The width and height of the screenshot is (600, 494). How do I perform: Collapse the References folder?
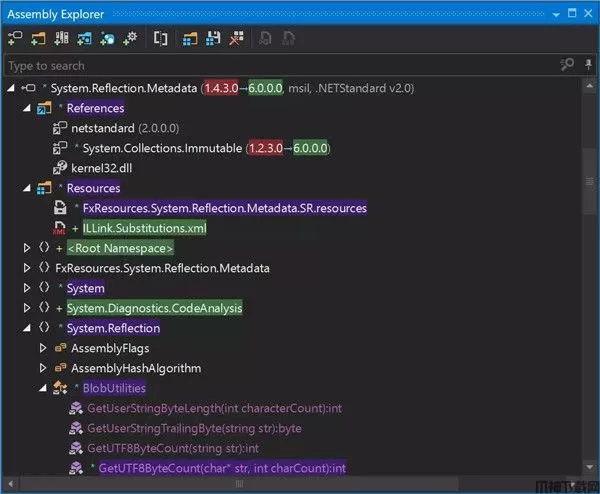(27, 108)
